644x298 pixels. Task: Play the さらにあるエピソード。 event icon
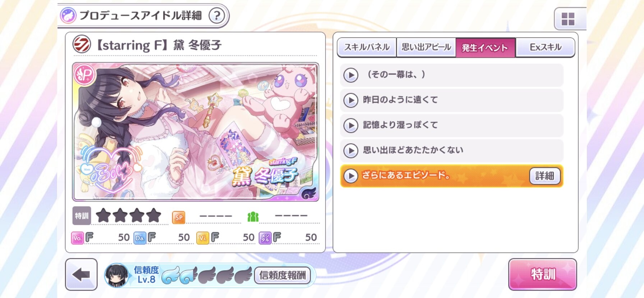(x=351, y=176)
